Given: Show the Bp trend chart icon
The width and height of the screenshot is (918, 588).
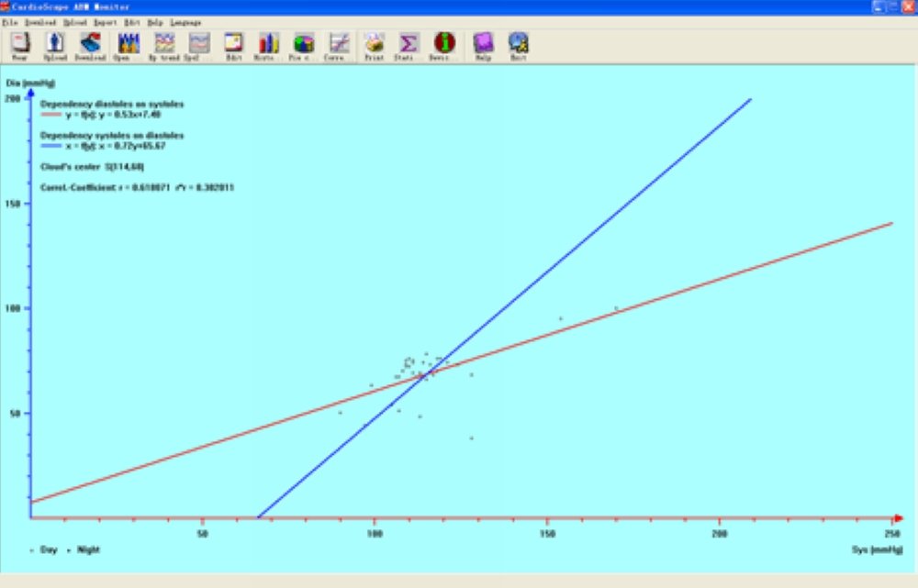Looking at the screenshot, I should pyautogui.click(x=164, y=47).
